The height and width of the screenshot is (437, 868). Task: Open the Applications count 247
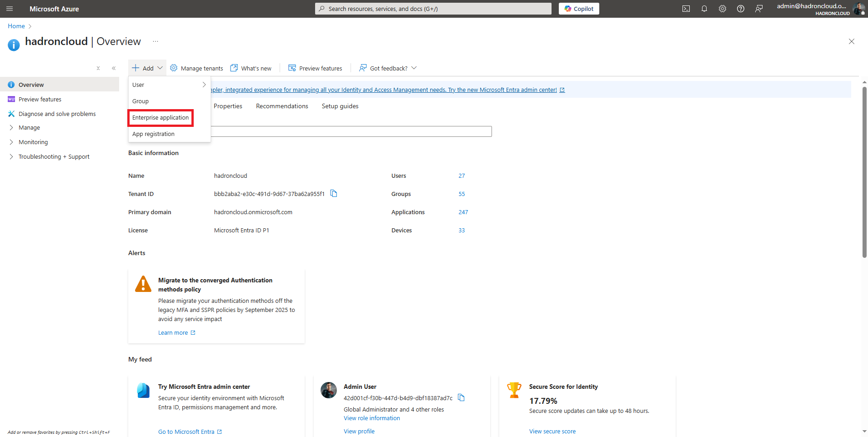pos(463,212)
